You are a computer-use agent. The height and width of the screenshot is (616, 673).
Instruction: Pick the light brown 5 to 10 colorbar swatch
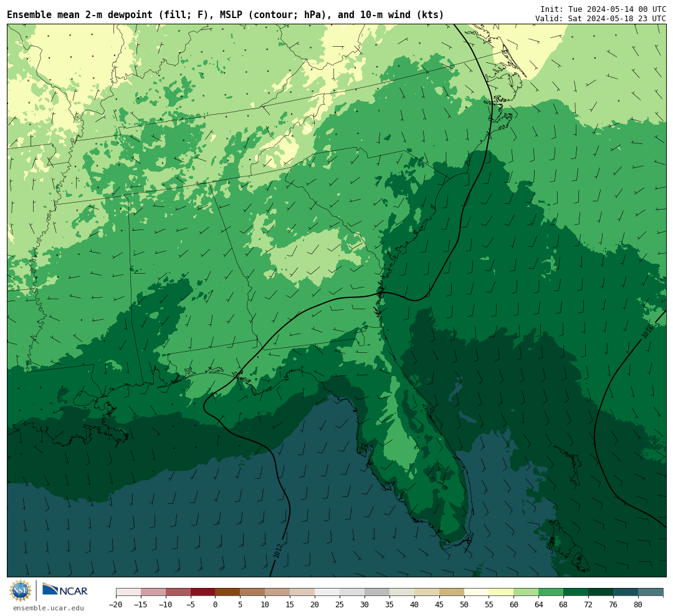coord(253,592)
